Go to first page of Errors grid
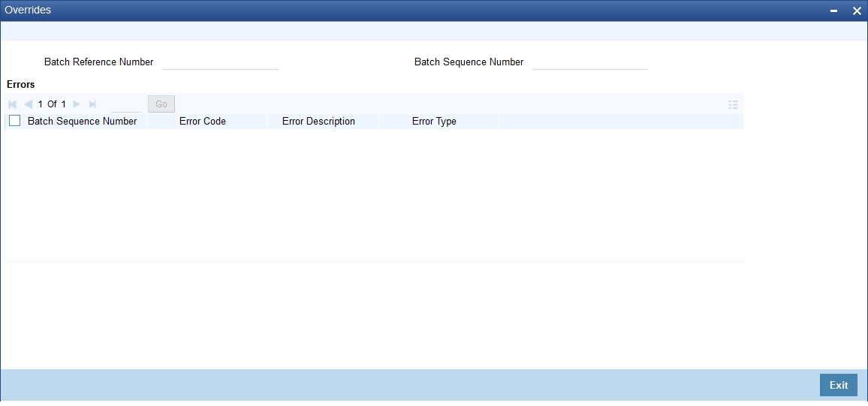The height and width of the screenshot is (406, 868). click(x=13, y=104)
